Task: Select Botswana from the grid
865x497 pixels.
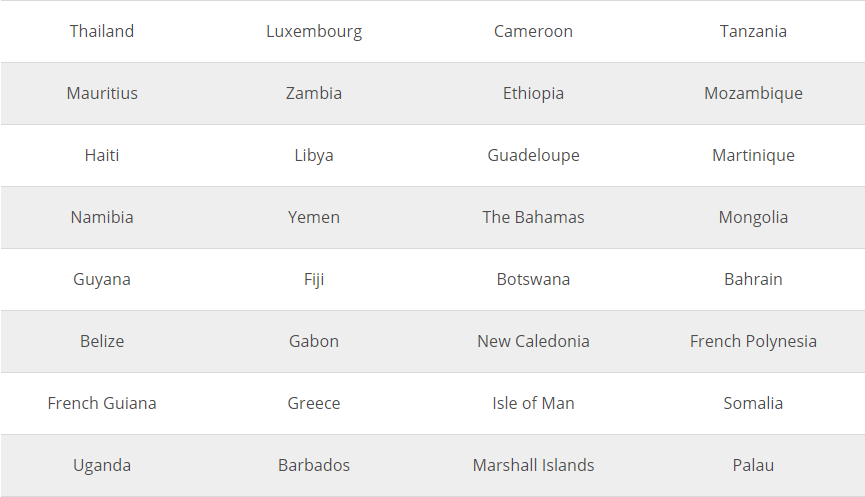Action: pyautogui.click(x=533, y=279)
